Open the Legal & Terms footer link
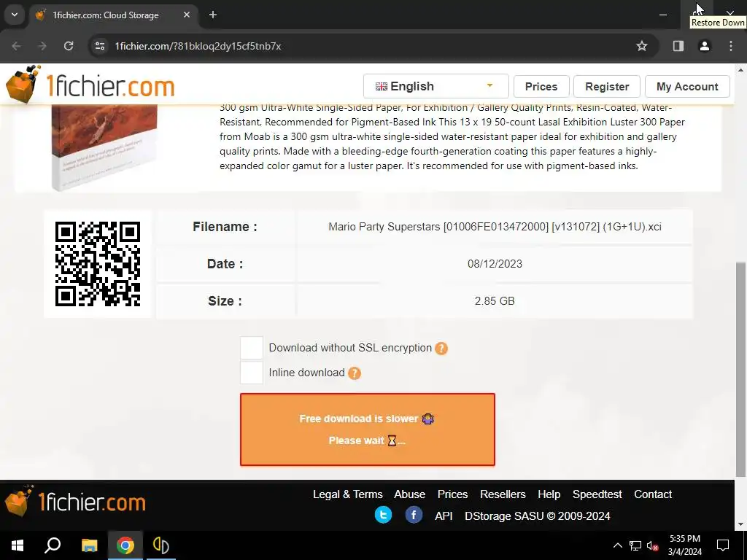The width and height of the screenshot is (747, 560). point(348,494)
